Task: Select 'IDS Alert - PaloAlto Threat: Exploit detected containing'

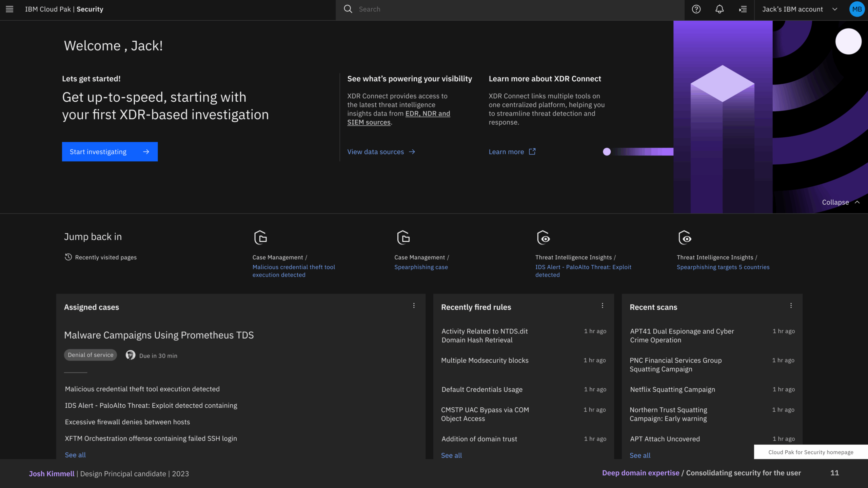Action: pyautogui.click(x=151, y=406)
